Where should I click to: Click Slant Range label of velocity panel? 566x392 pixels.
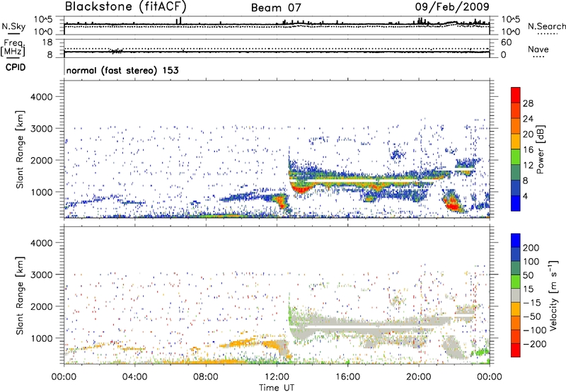[20, 296]
